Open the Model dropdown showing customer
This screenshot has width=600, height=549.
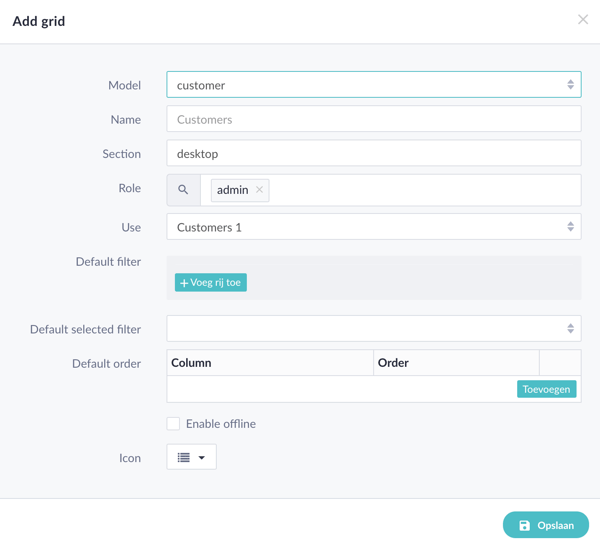click(x=373, y=85)
